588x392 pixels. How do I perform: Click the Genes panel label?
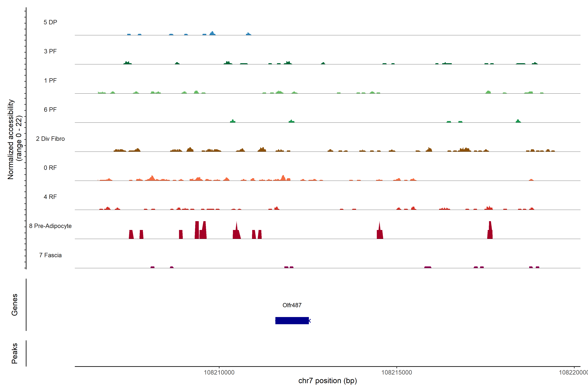(x=15, y=304)
